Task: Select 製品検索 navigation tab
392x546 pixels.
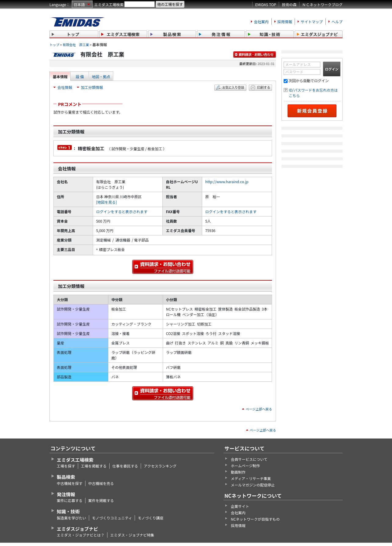Action: (172, 34)
